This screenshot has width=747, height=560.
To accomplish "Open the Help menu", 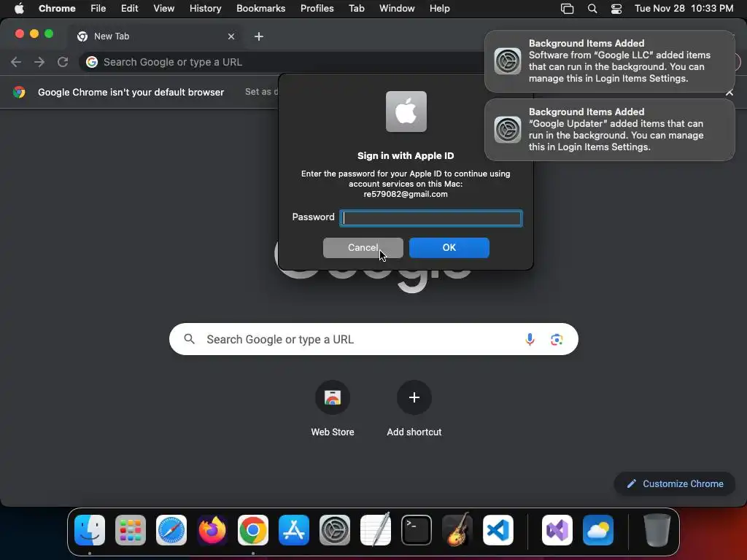I will tap(439, 8).
